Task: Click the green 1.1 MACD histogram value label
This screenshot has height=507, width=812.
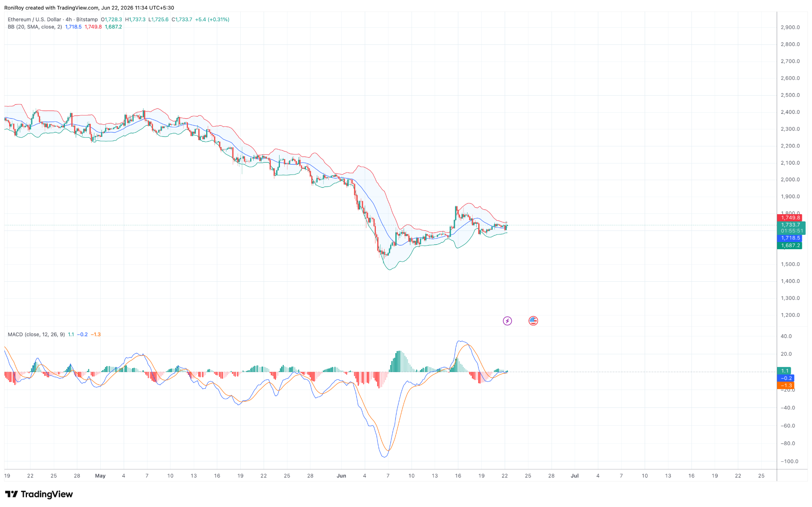Action: pyautogui.click(x=784, y=371)
